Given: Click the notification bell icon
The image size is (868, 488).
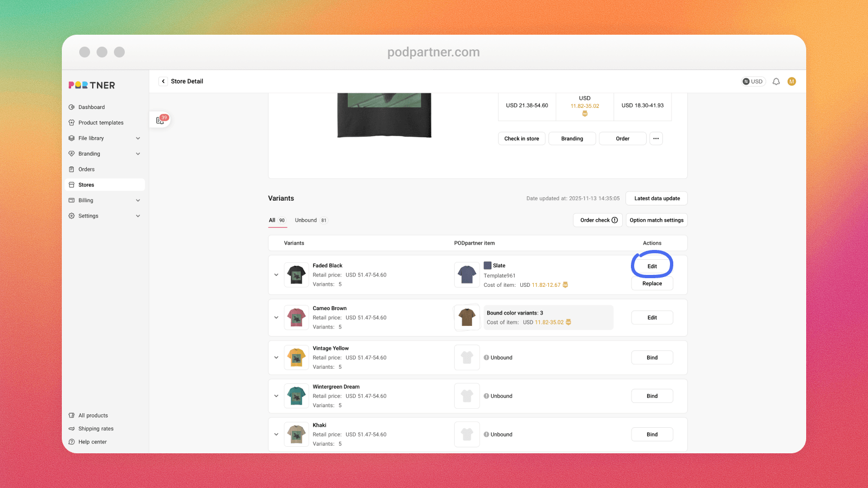Looking at the screenshot, I should tap(776, 81).
